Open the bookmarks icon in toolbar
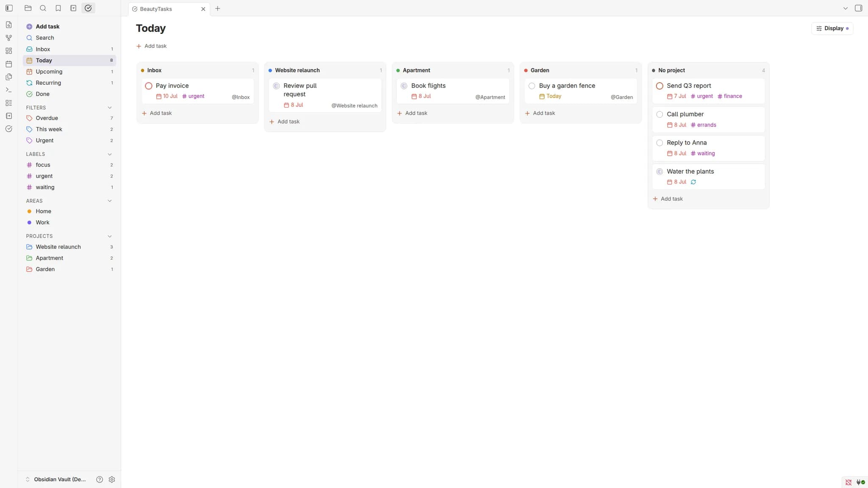This screenshot has width=868, height=488. [58, 8]
